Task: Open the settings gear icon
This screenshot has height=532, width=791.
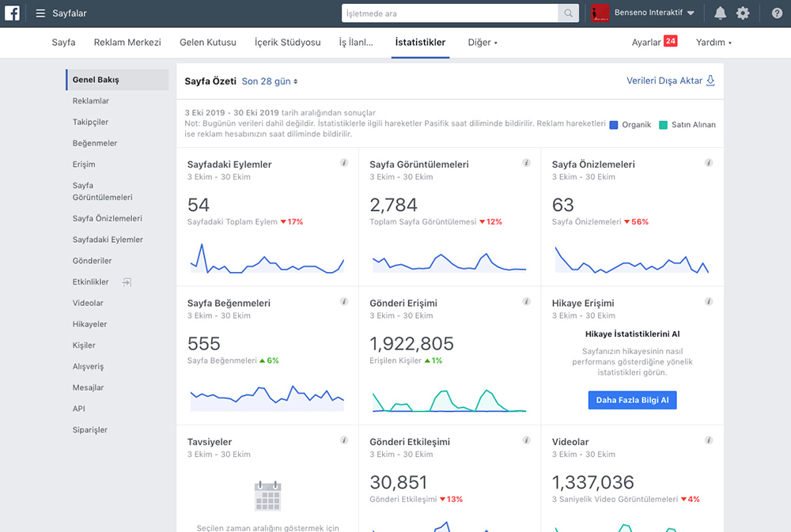Action: tap(743, 13)
